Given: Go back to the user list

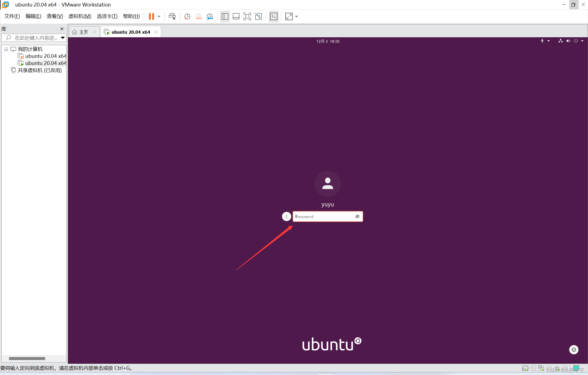Looking at the screenshot, I should coord(286,216).
